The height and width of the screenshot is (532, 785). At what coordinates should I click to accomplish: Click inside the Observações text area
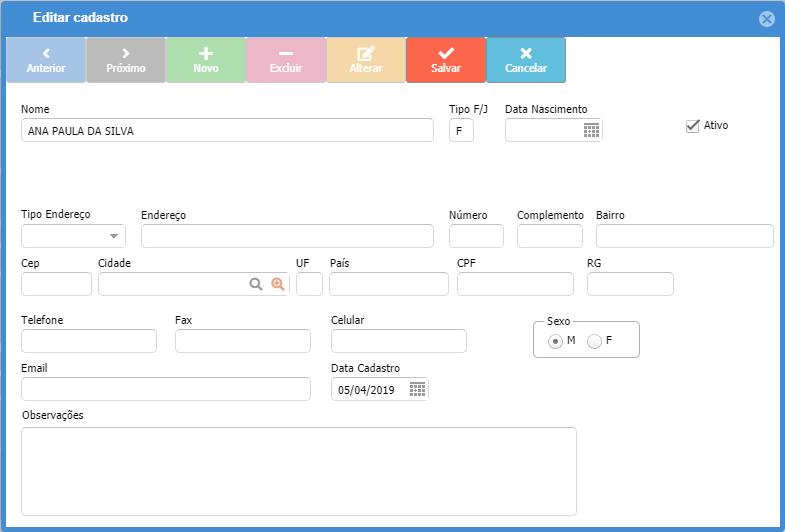(x=299, y=471)
